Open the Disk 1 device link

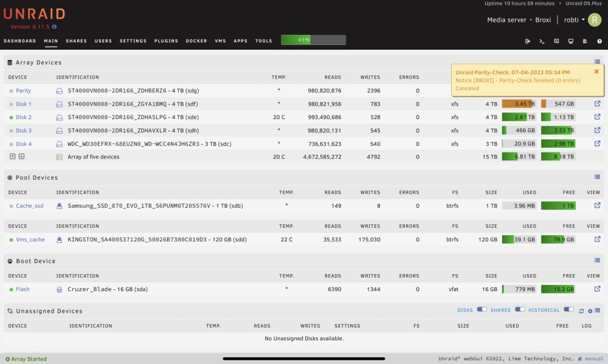point(24,104)
